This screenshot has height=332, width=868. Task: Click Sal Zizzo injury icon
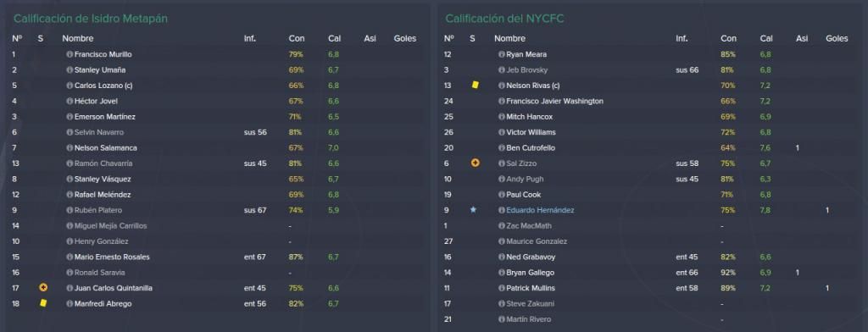[x=475, y=163]
